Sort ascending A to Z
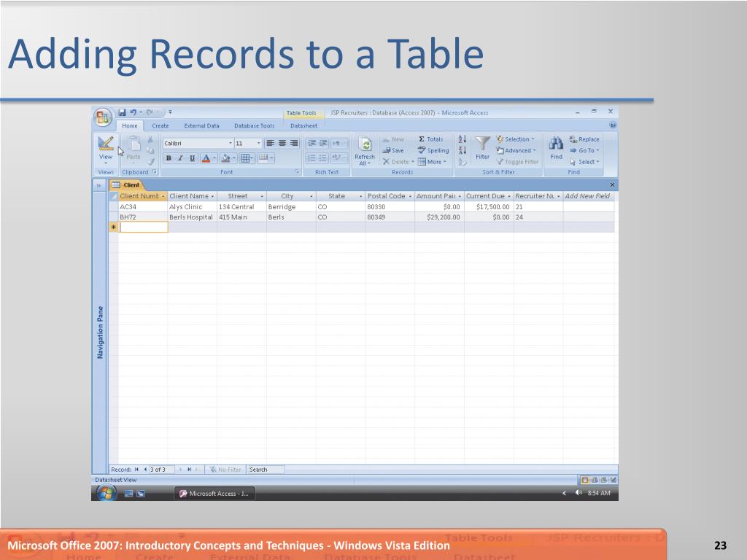The width and height of the screenshot is (747, 560). (x=462, y=139)
